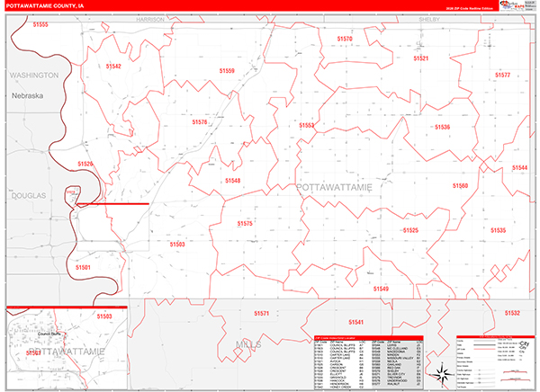Click POTTAWATTAMIE label in the inset map
This screenshot has height=392, width=540.
click(66, 352)
